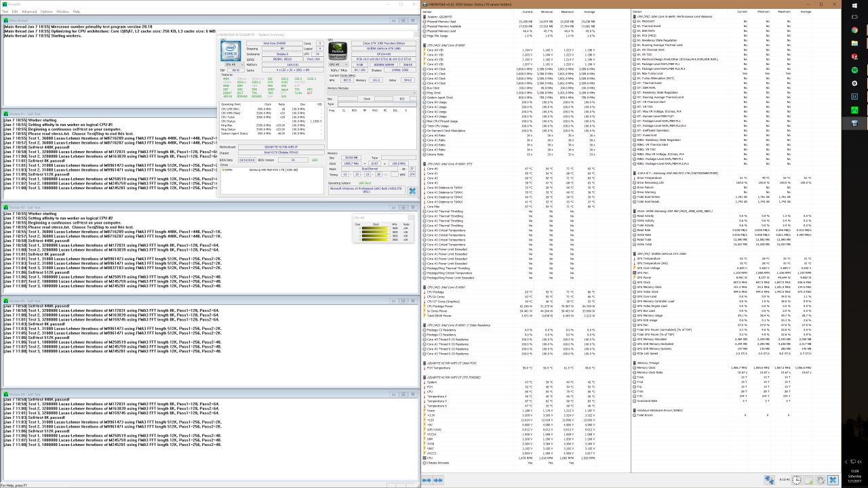Open the Advanced menu in Prime95
Screen dimensions: 868x488
tap(29, 12)
